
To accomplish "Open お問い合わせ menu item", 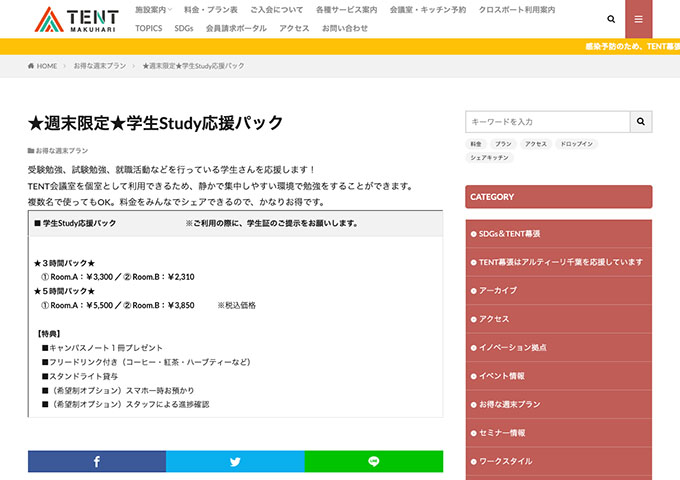I will point(345,28).
